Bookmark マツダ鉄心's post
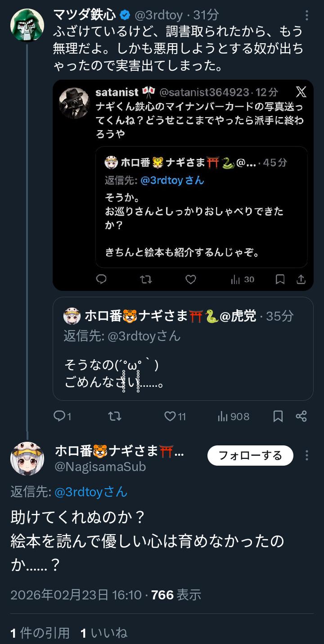Viewport: 324px width, 644px height. pos(278,417)
